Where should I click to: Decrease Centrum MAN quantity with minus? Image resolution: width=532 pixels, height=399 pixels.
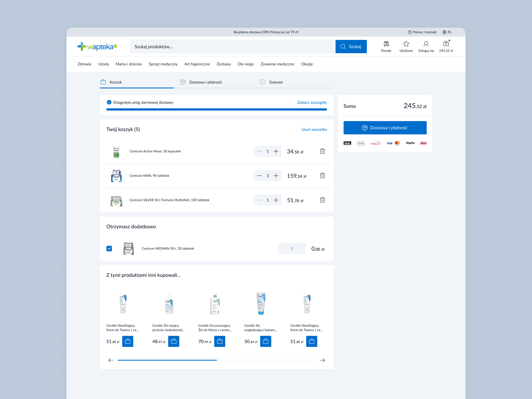(x=259, y=176)
